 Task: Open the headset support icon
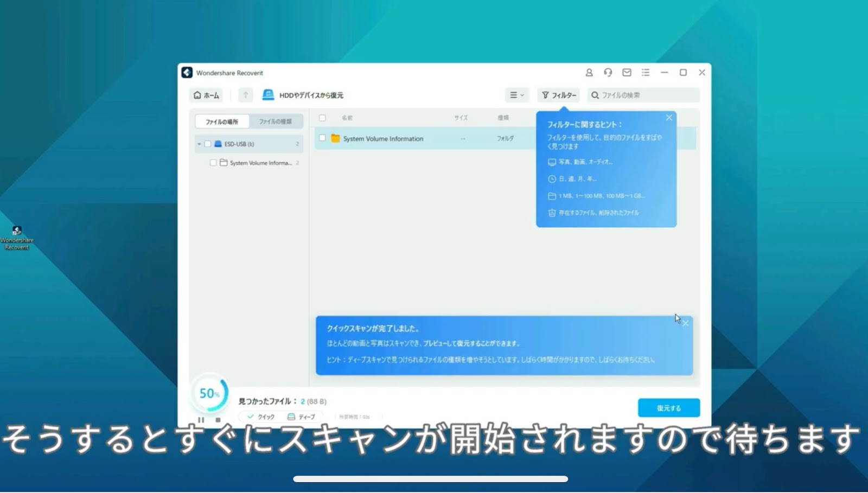(608, 73)
